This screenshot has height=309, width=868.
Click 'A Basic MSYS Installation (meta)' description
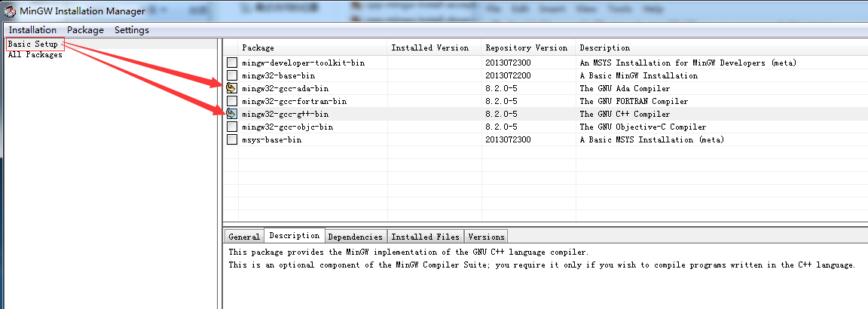(x=652, y=139)
